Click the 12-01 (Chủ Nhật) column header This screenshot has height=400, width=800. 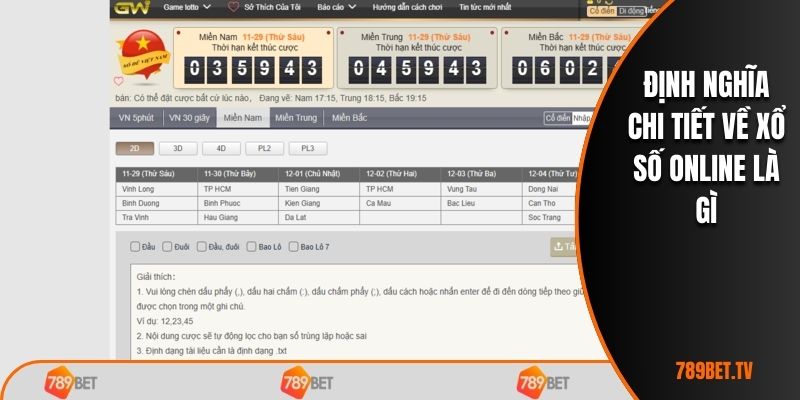click(x=319, y=174)
